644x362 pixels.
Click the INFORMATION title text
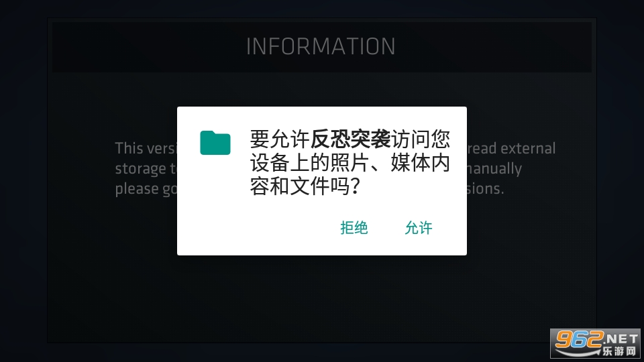point(321,46)
